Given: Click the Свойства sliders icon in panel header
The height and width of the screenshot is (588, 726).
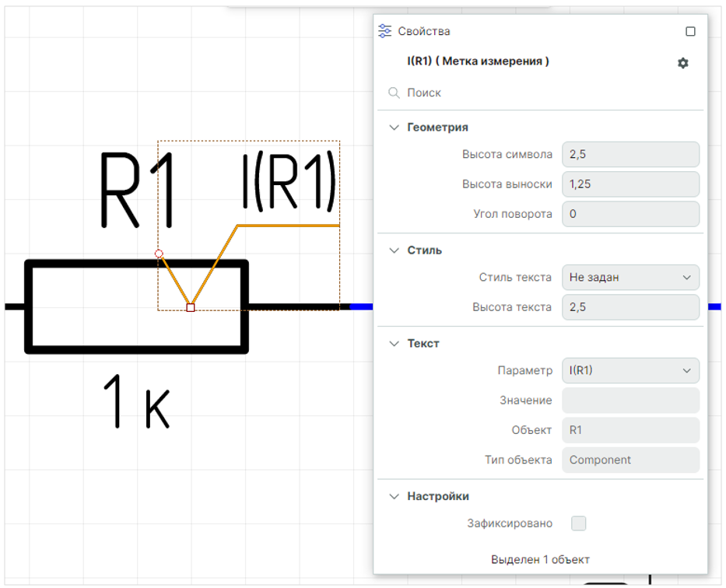Looking at the screenshot, I should [x=384, y=31].
